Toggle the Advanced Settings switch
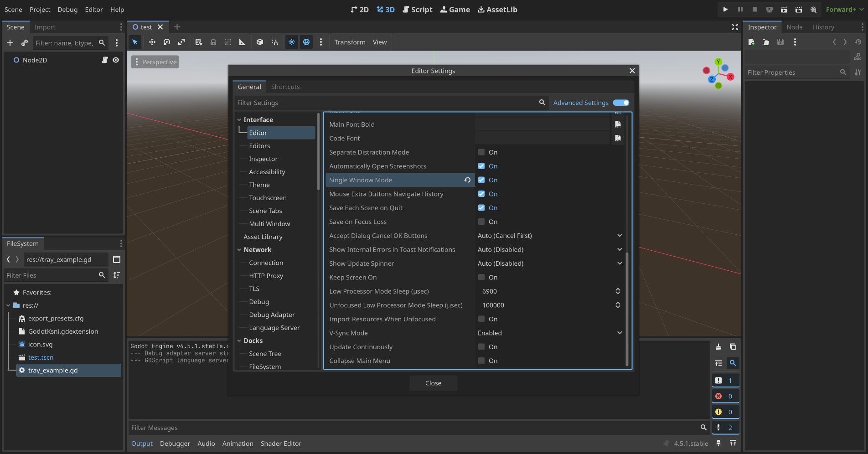 [621, 103]
